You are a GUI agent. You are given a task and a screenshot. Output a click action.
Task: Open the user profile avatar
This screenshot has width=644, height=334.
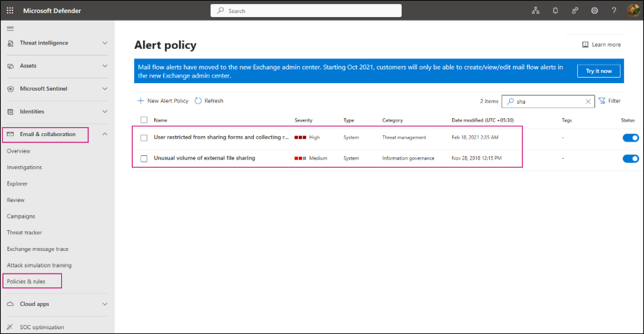pos(634,10)
